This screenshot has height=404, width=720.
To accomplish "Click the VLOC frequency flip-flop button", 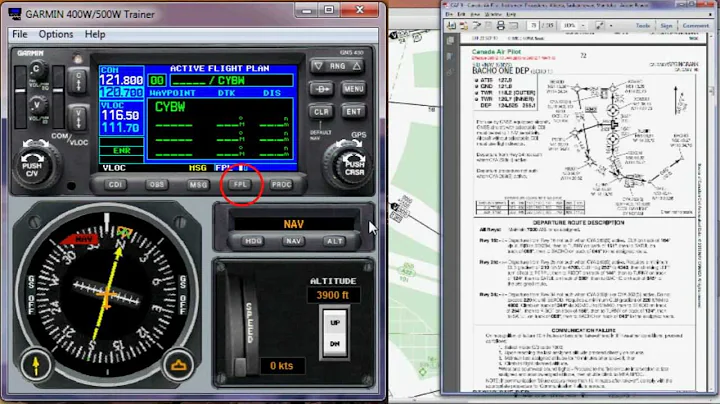I will [79, 118].
